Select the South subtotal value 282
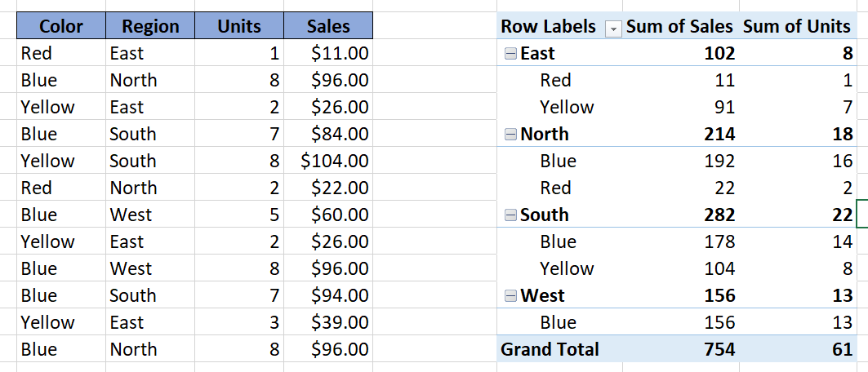The width and height of the screenshot is (868, 372). [719, 215]
